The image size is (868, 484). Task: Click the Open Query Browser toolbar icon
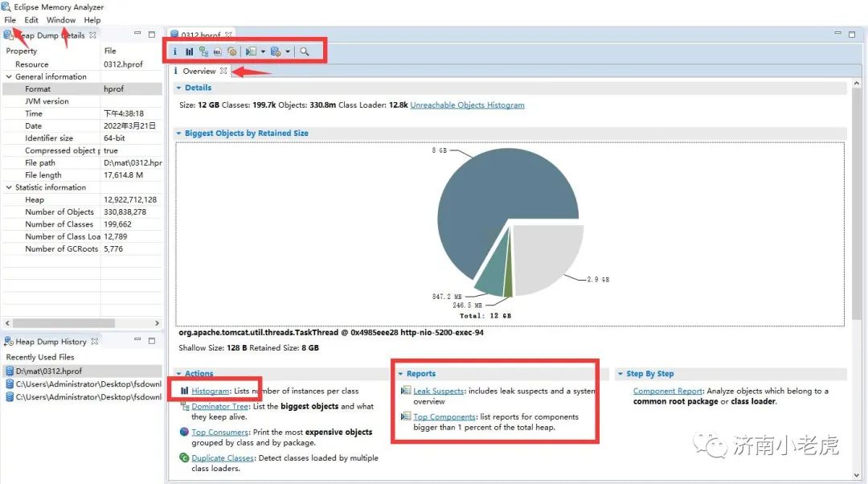pos(275,51)
